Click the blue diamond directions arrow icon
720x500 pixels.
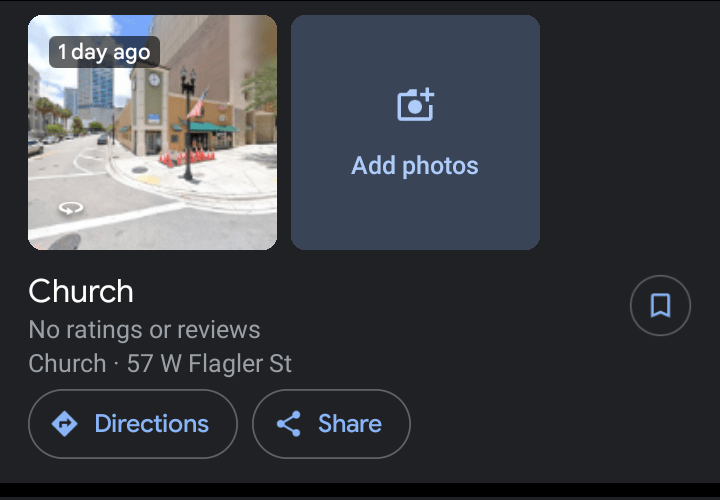click(64, 423)
